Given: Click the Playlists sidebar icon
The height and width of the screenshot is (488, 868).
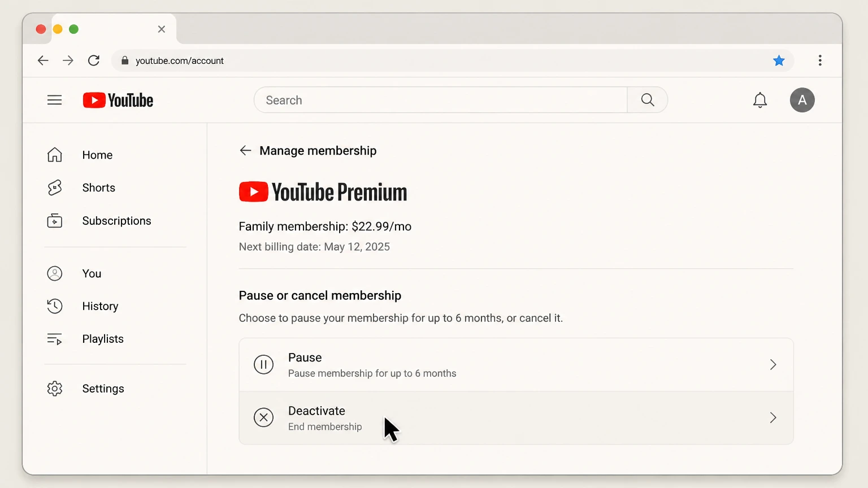Looking at the screenshot, I should [55, 339].
